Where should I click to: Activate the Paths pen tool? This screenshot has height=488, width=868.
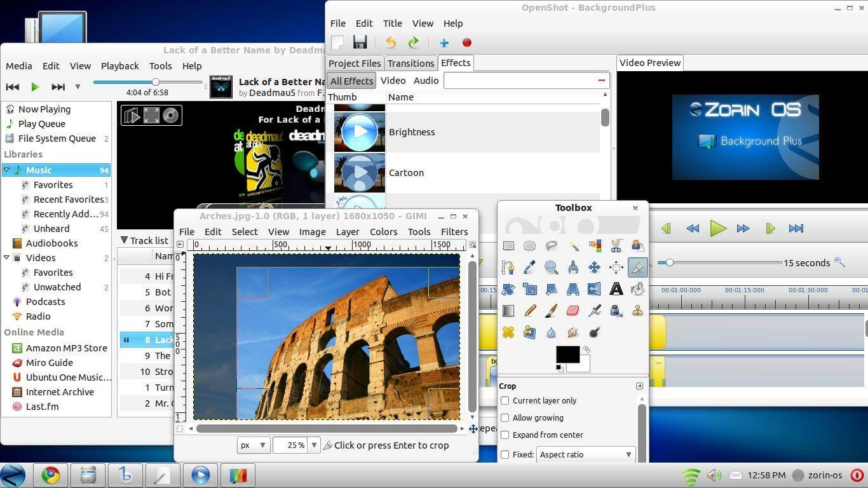tap(508, 268)
